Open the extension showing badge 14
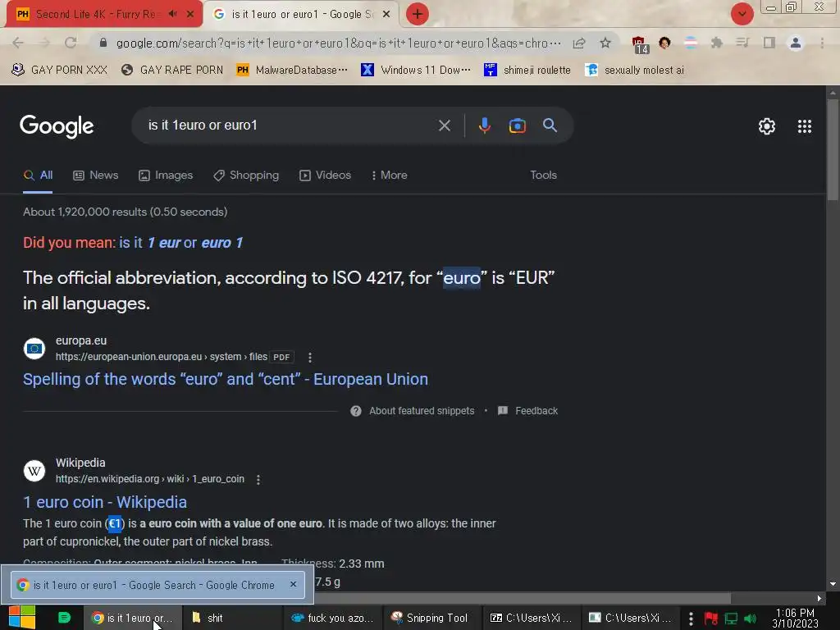Viewport: 840px width, 630px height. (x=639, y=44)
